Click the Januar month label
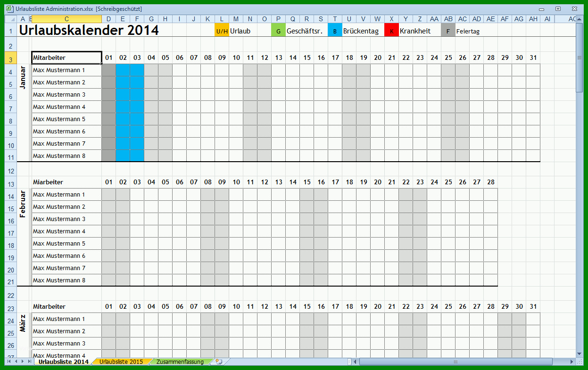Image resolution: width=588 pixels, height=370 pixels. click(23, 78)
